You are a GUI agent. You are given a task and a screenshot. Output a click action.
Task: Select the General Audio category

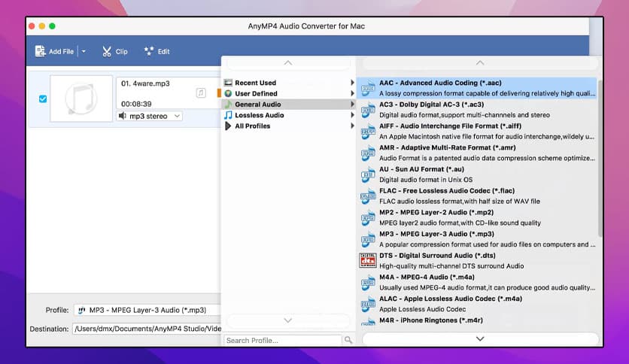(288, 105)
